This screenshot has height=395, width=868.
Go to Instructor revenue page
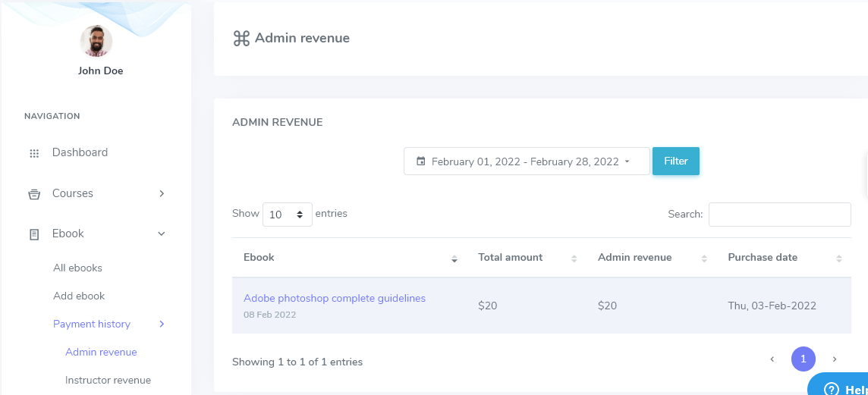tap(108, 380)
